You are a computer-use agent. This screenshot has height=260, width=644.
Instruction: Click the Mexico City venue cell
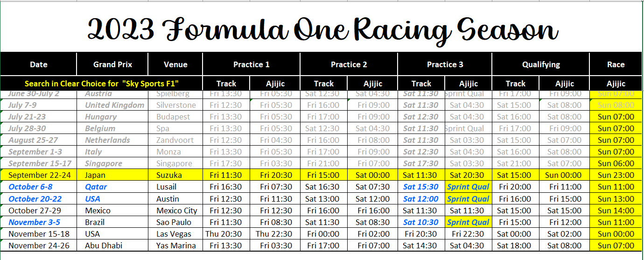pos(175,211)
